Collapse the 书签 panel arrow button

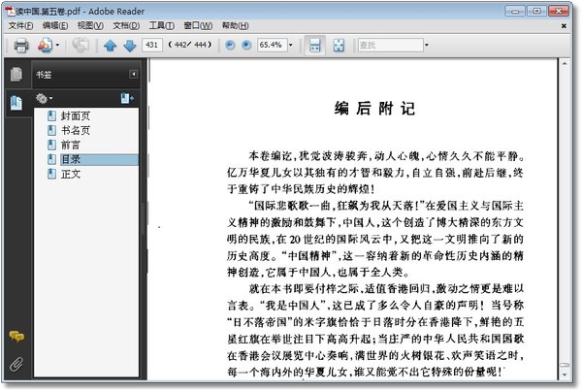coord(133,75)
